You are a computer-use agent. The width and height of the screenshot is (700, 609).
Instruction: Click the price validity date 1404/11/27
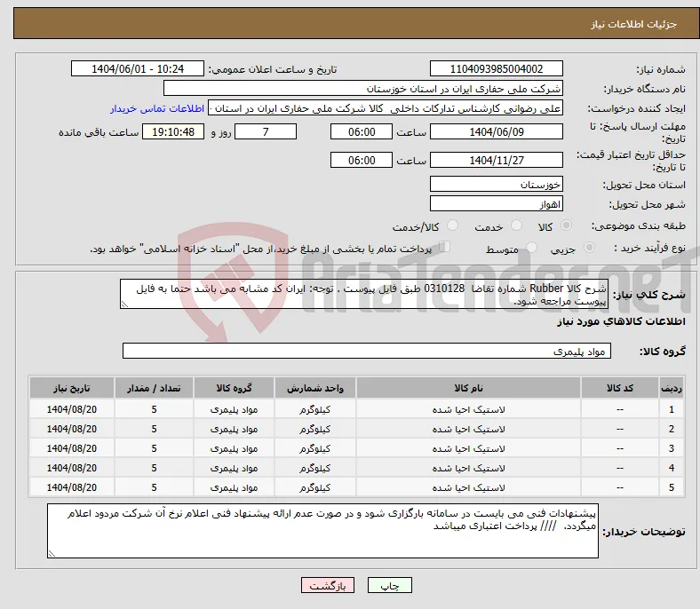(496, 160)
